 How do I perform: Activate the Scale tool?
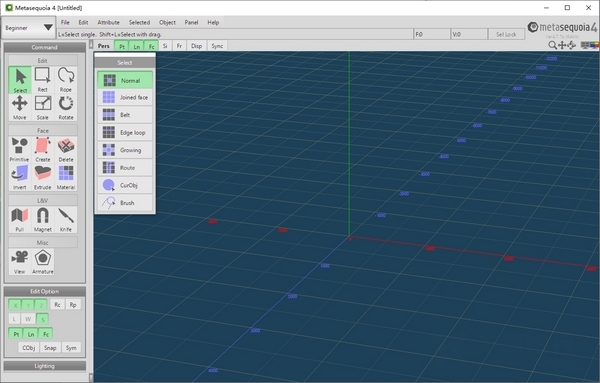pos(42,108)
